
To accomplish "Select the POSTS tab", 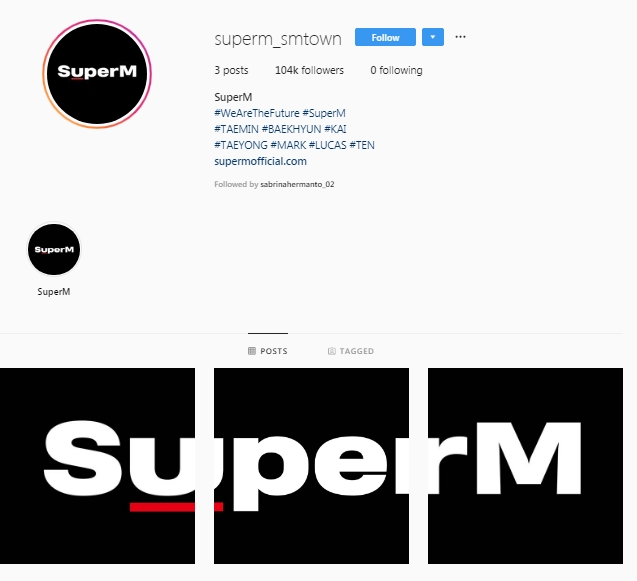I will point(268,351).
